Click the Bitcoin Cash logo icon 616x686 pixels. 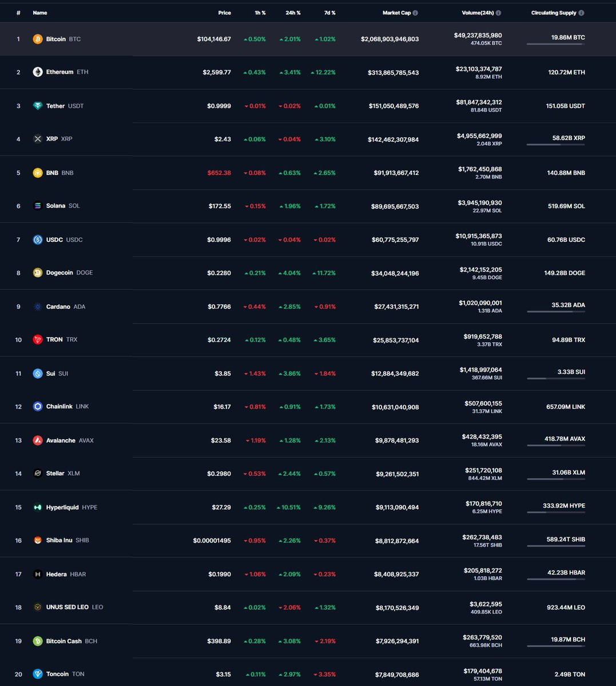coord(38,641)
